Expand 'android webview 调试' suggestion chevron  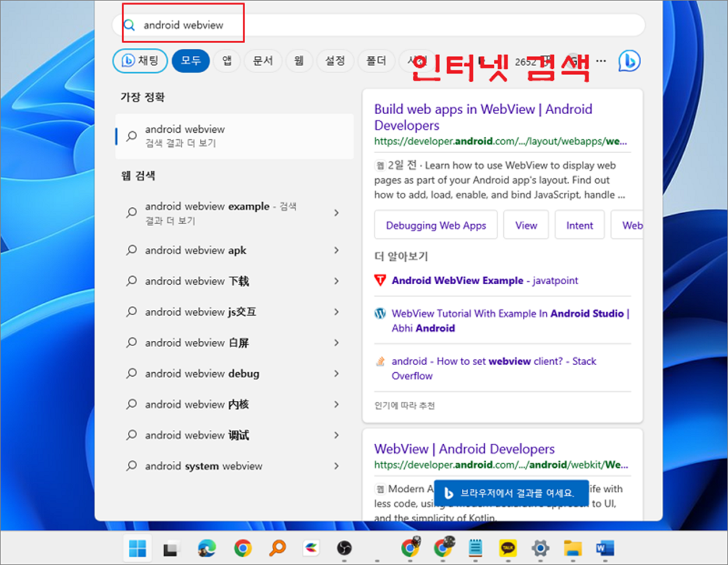pyautogui.click(x=336, y=435)
